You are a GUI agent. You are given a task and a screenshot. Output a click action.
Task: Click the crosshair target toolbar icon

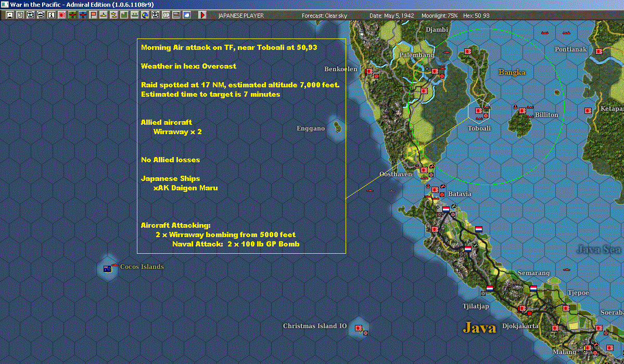[x=155, y=15]
